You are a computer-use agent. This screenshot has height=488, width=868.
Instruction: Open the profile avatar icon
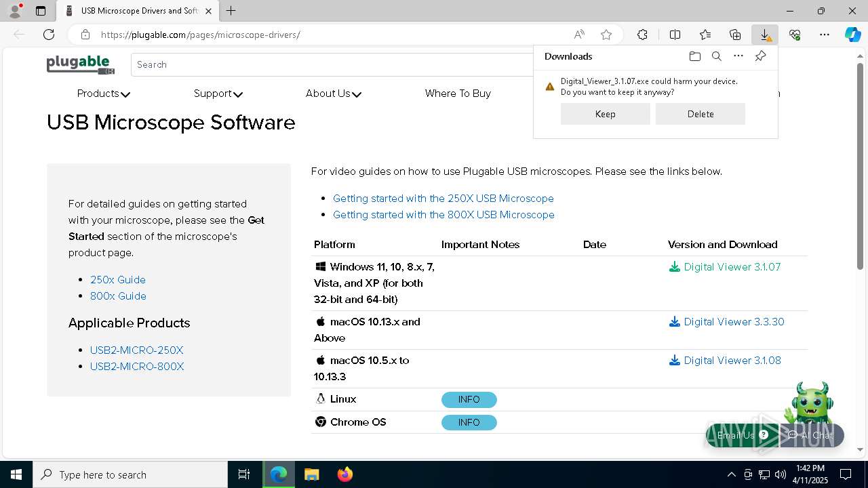15,11
